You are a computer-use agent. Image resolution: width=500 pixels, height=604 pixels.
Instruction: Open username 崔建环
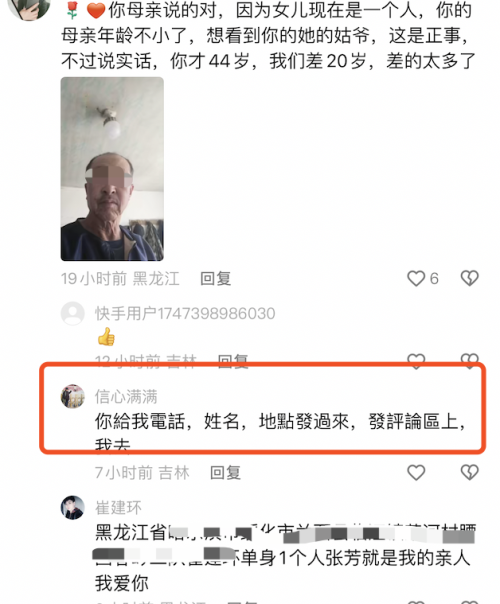(x=118, y=508)
